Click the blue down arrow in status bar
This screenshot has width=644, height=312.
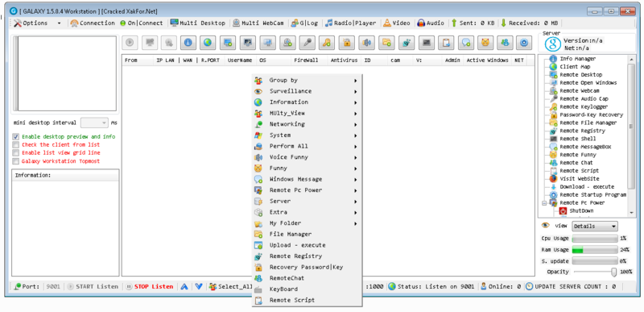[x=199, y=286]
